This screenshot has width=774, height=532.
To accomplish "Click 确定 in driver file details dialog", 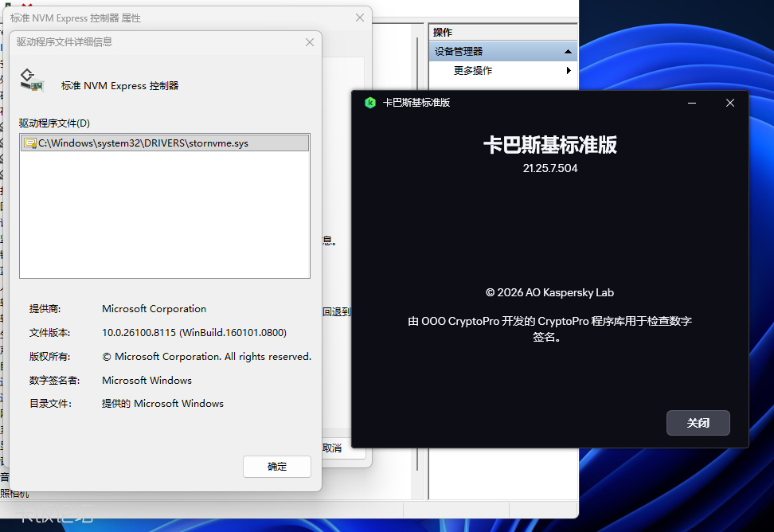I will (277, 467).
